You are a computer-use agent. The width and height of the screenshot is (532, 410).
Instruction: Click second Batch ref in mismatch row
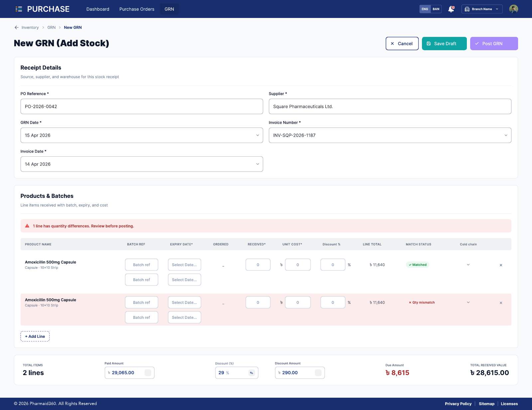[x=142, y=317]
